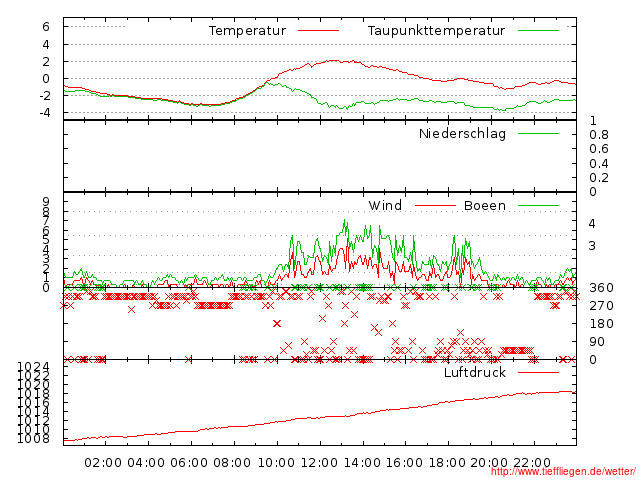Click the 08:00 time axis label
The height and width of the screenshot is (480, 640).
(x=232, y=463)
